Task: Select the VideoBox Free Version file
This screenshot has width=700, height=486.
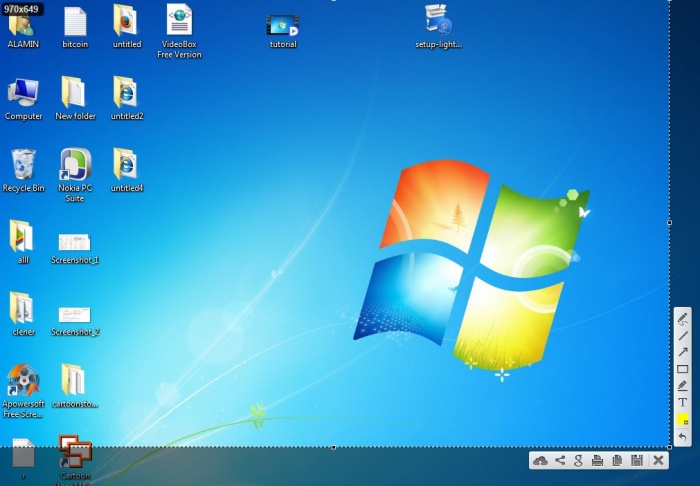Action: [x=179, y=31]
